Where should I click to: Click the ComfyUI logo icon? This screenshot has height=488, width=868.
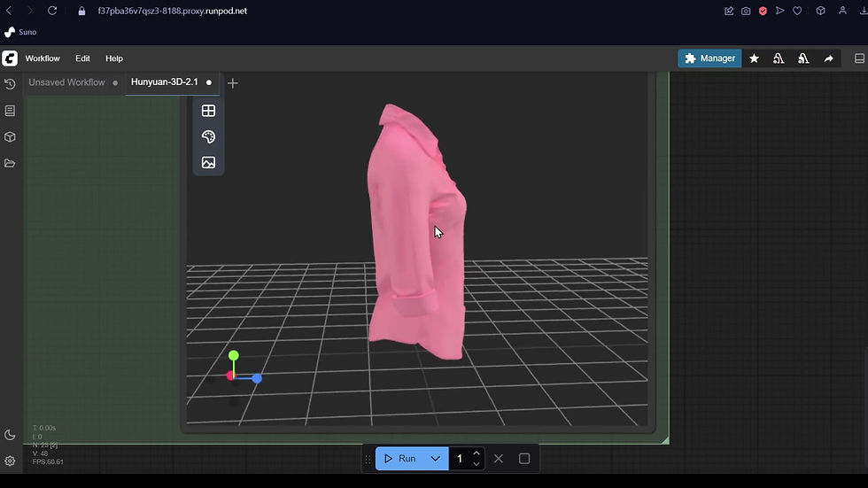point(10,58)
